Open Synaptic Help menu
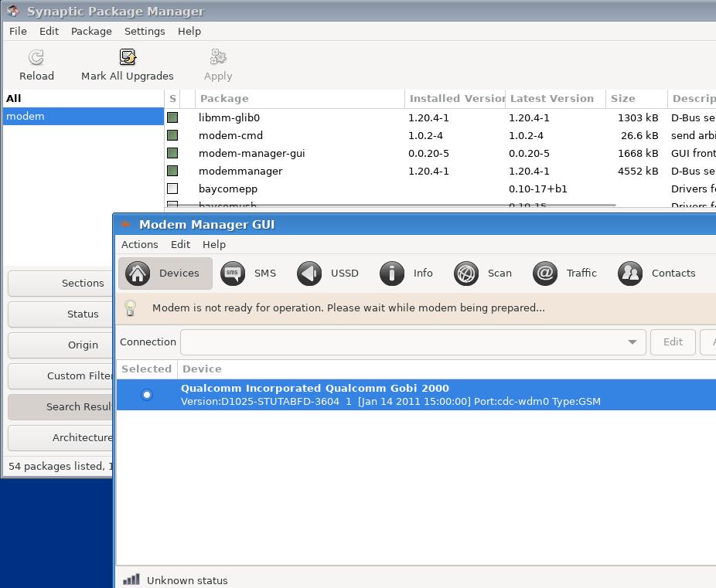 tap(189, 31)
